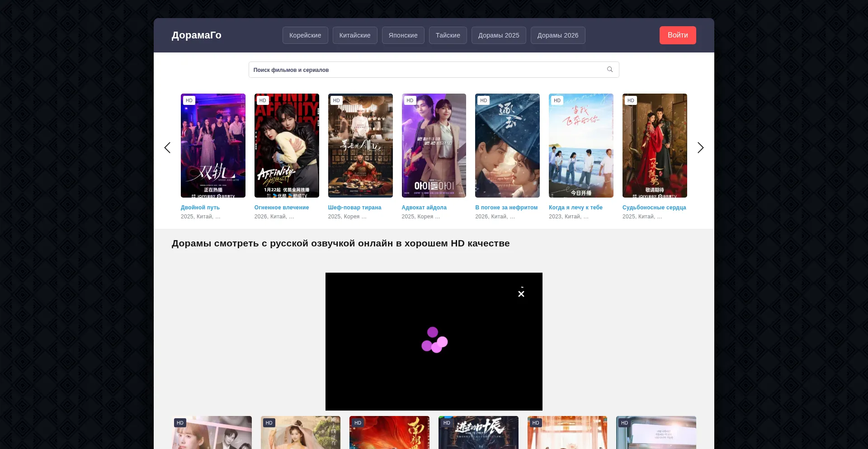Click "2026, Китай, ..." under В погоне за нефритом

tap(495, 217)
